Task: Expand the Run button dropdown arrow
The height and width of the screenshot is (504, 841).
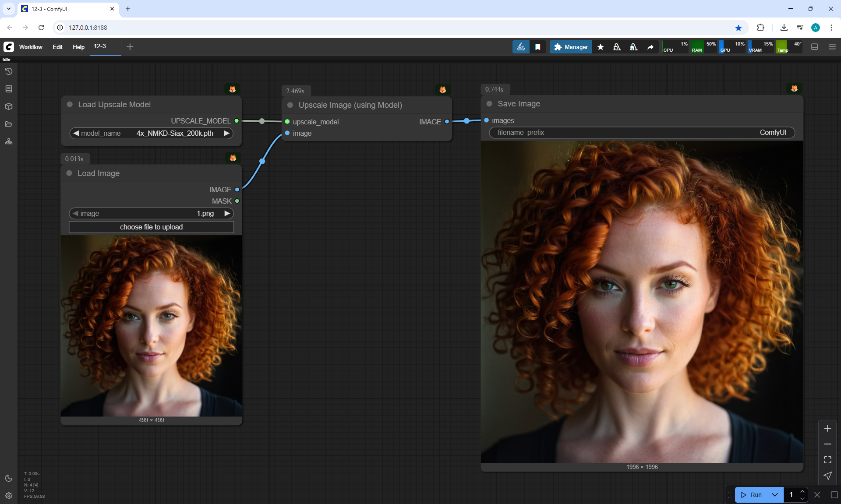Action: tap(774, 495)
